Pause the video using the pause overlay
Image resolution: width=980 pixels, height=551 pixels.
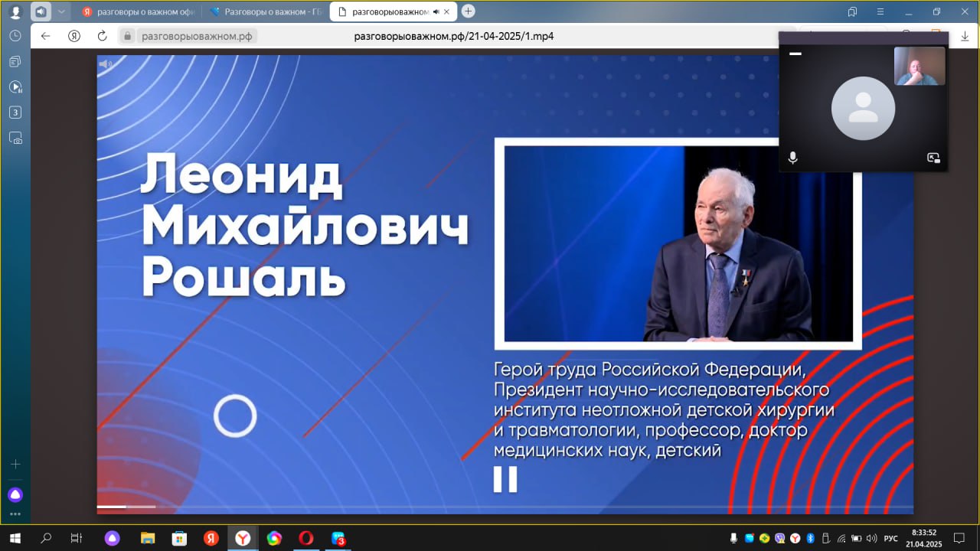click(505, 479)
